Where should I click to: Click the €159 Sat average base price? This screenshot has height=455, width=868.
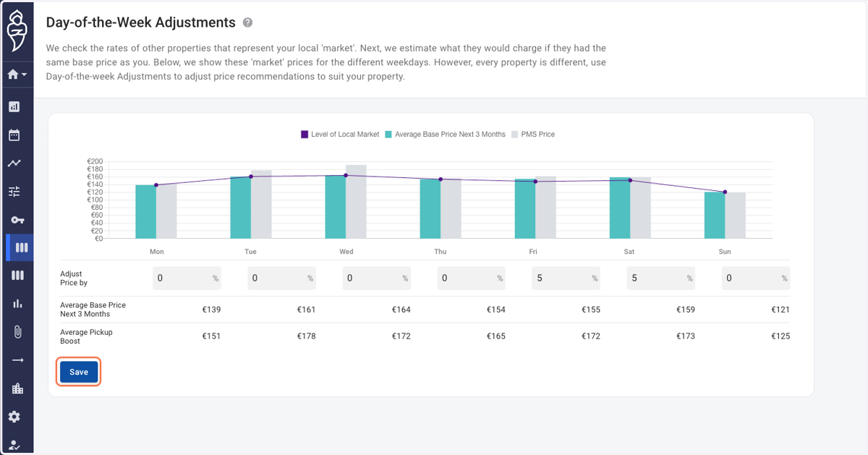click(686, 310)
